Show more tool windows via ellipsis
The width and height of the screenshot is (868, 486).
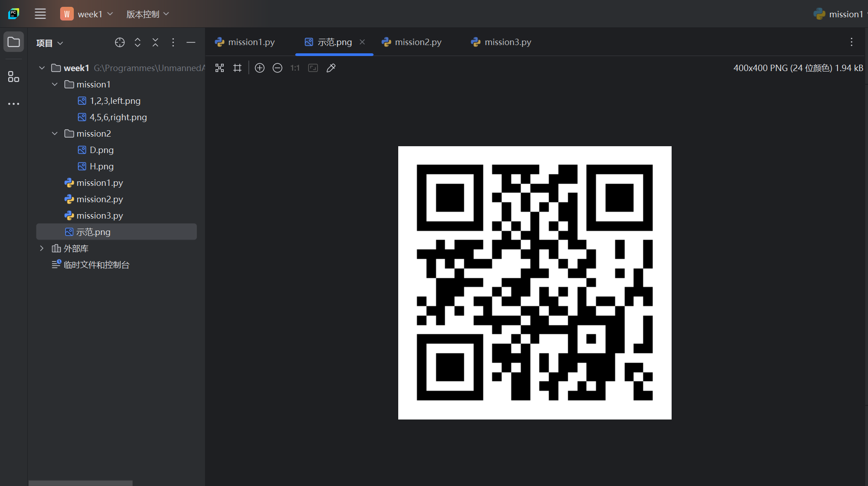(x=14, y=104)
